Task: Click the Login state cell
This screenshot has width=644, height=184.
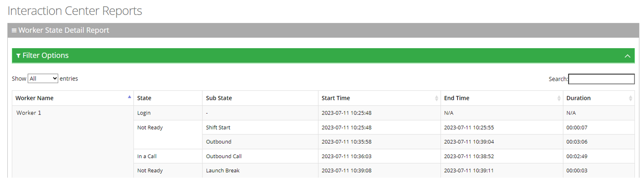Action: coord(144,113)
